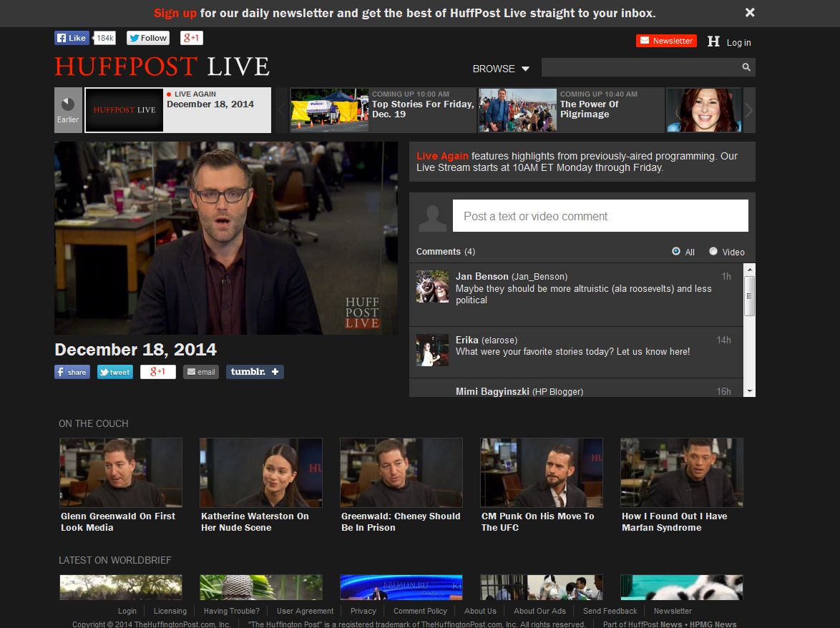840x628 pixels.
Task: Open the Comment Policy footer link
Action: pos(420,611)
